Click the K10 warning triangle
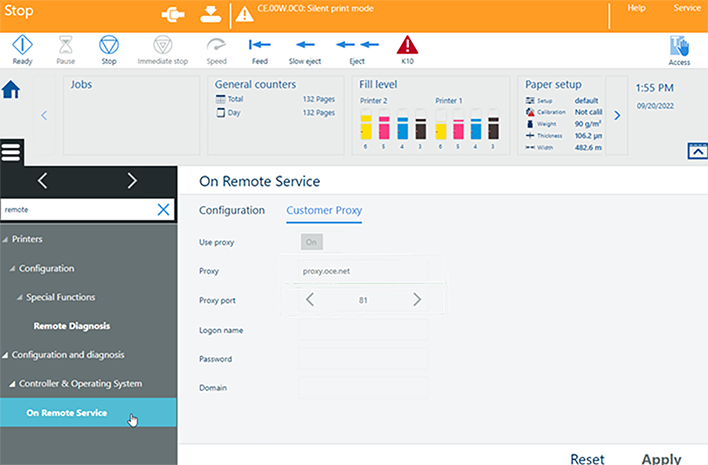The height and width of the screenshot is (465, 708). tap(407, 45)
